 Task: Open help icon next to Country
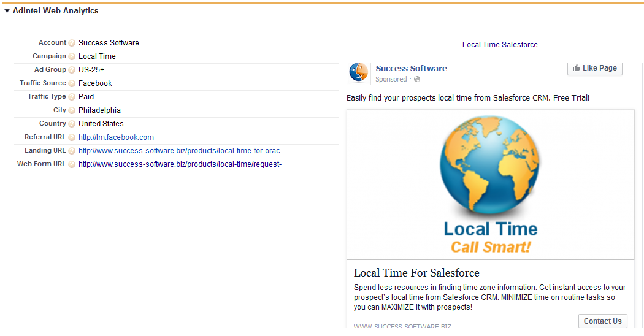click(72, 124)
